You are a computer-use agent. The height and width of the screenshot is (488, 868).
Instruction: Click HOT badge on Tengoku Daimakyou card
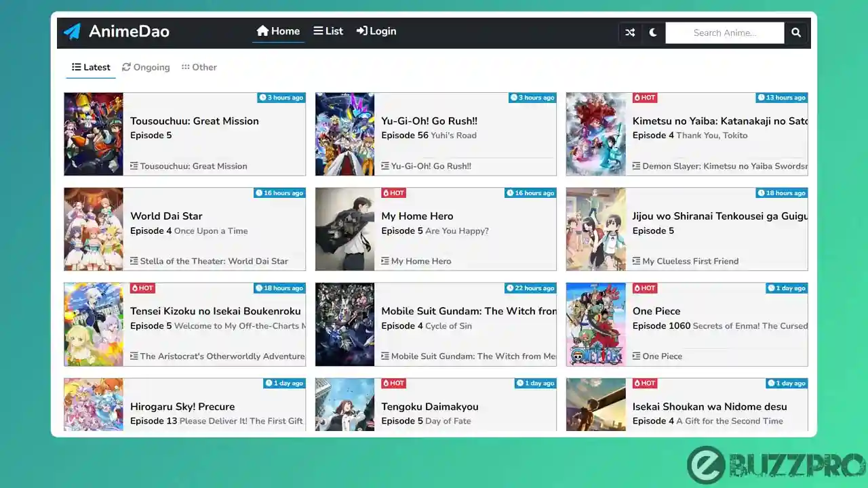tap(393, 383)
